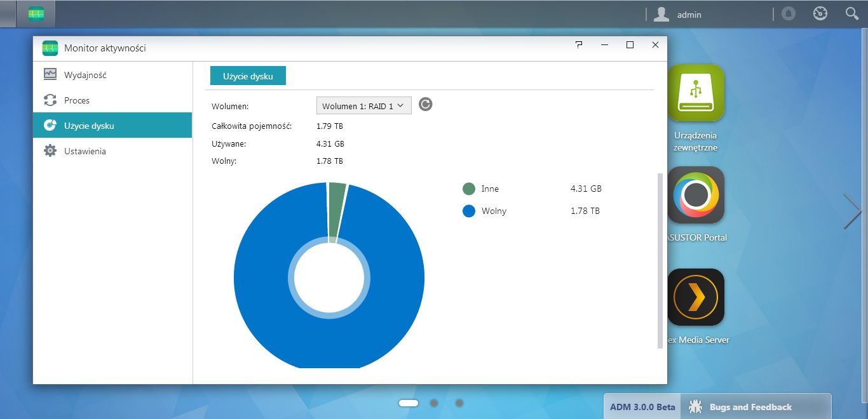868x419 pixels.
Task: Open the search magnifier in top bar
Action: point(852,13)
